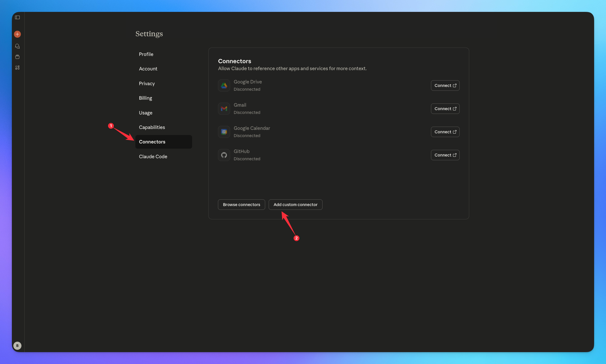Image resolution: width=606 pixels, height=364 pixels.
Task: Open the Projects icon in sidebar
Action: click(x=17, y=57)
